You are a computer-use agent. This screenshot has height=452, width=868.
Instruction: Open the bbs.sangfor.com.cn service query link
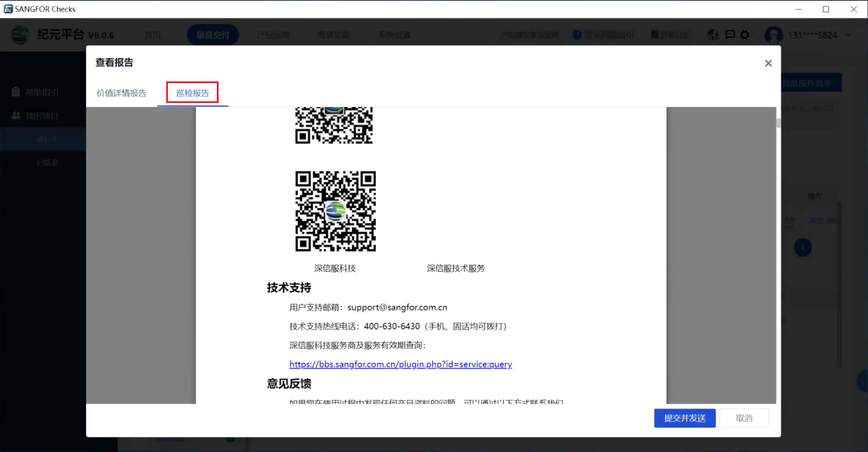coord(400,364)
